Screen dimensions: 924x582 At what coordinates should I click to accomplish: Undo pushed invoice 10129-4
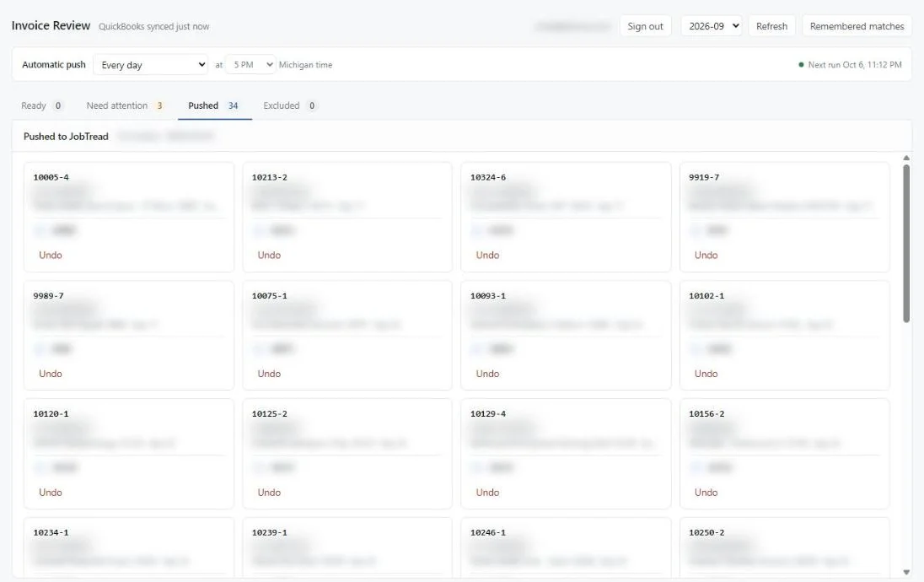487,492
